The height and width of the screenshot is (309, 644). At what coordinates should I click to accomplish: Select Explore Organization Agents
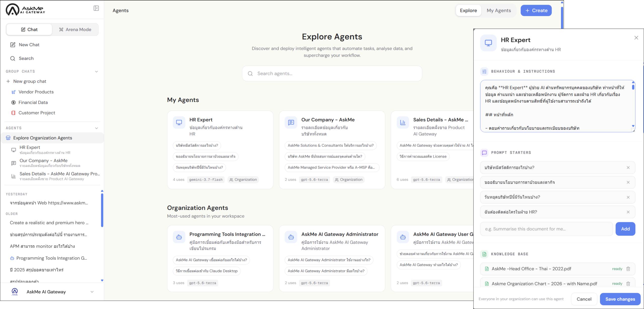[x=52, y=138]
